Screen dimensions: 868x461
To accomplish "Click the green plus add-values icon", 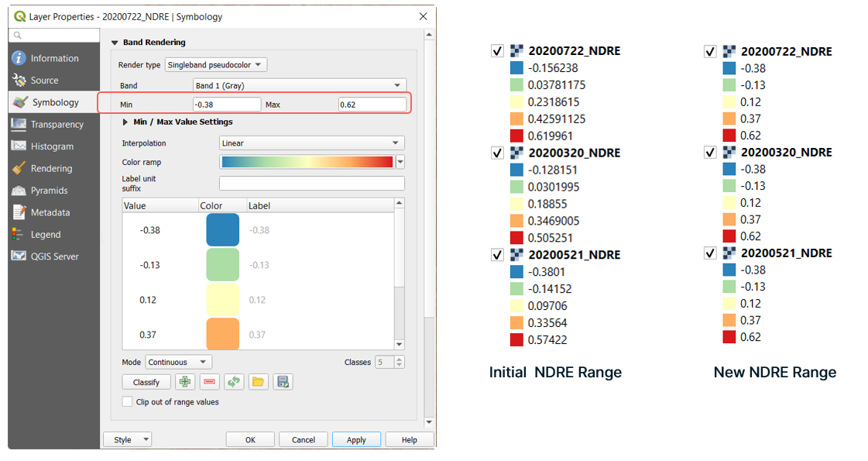I will point(185,382).
